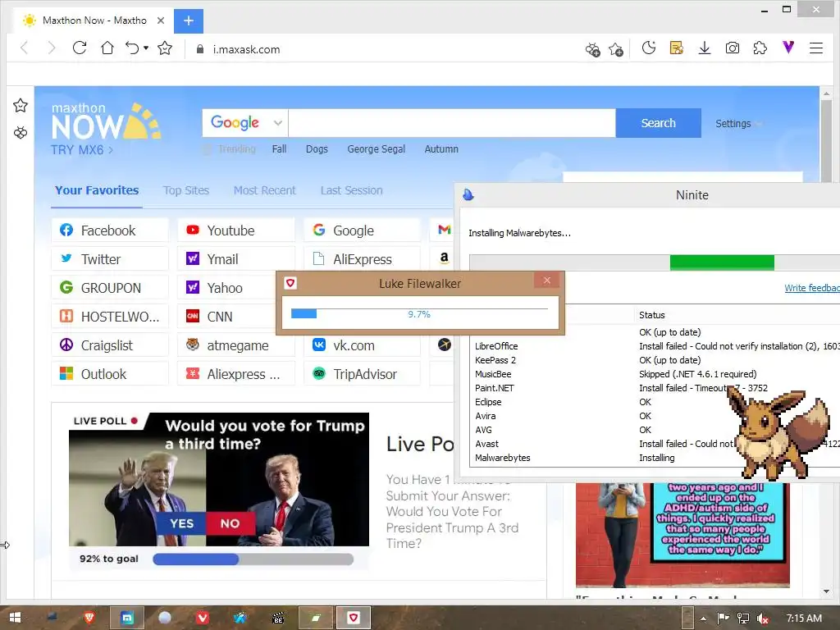This screenshot has width=840, height=630.
Task: Go to the home page icon
Action: 107,48
